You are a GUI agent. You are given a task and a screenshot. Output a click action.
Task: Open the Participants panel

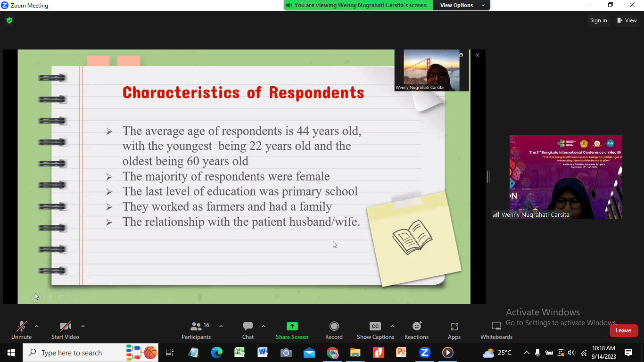tap(196, 330)
